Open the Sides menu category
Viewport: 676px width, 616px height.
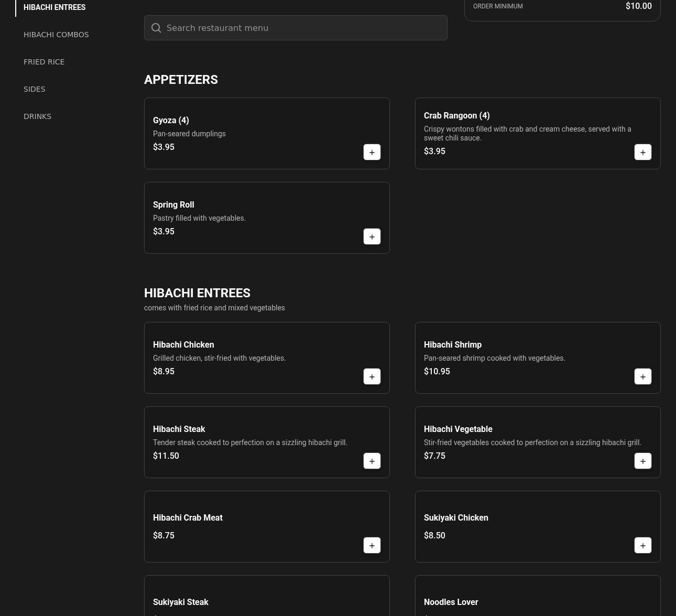35,89
